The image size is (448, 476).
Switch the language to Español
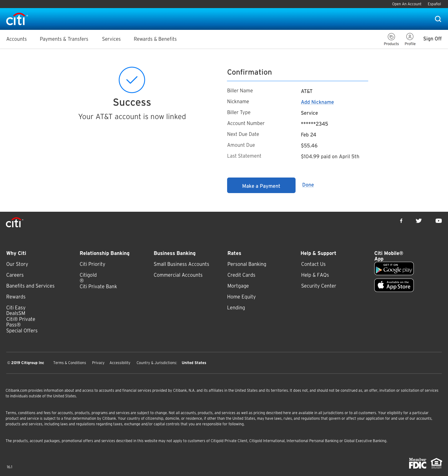[434, 4]
